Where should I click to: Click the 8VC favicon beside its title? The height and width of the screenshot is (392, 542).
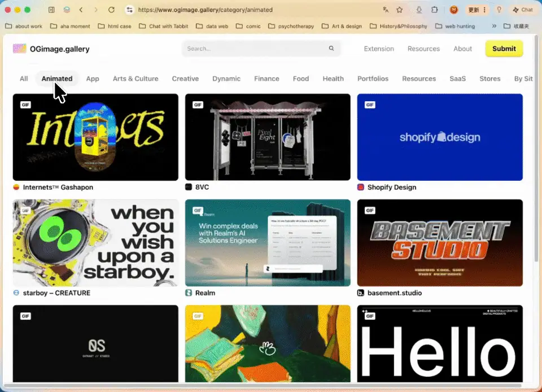coord(189,187)
